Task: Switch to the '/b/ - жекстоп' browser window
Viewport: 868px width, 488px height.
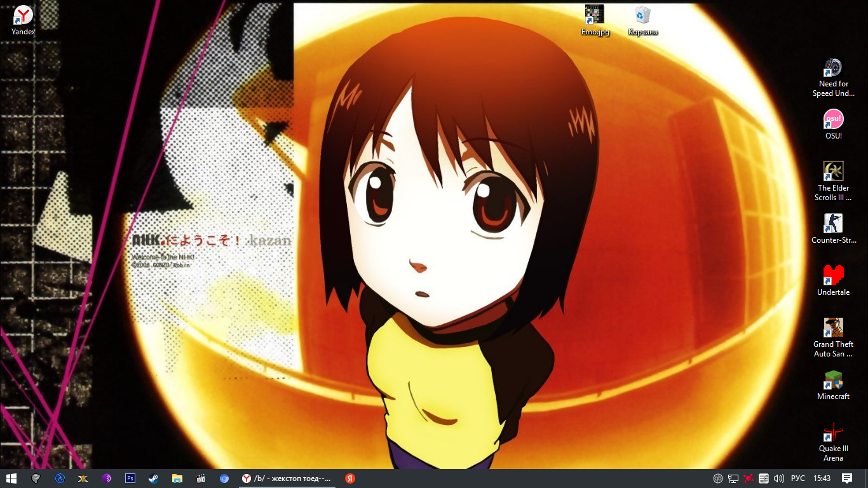Action: [287, 478]
